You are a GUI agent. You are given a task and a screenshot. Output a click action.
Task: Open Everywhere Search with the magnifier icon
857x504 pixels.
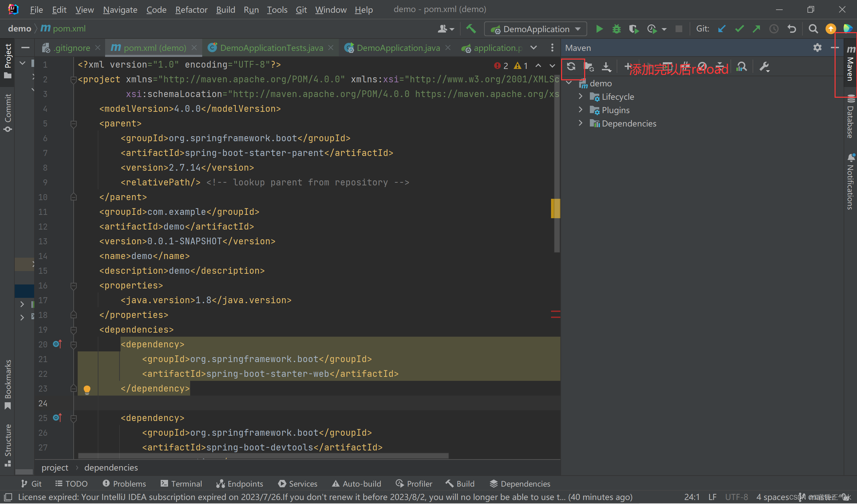point(813,29)
